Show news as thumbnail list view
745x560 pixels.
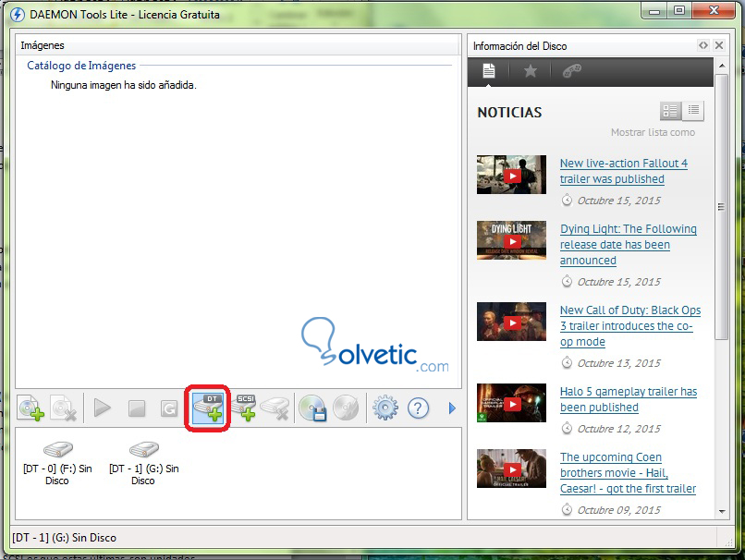click(670, 111)
